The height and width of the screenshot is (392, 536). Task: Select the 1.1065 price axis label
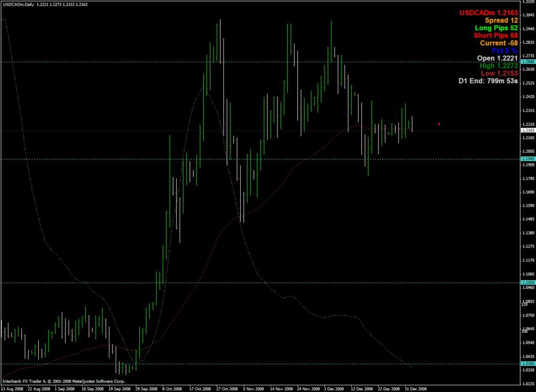coord(528,274)
